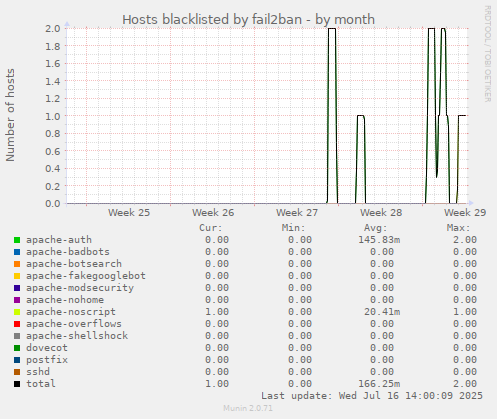Click the 'Number of hosts' axis label
The height and width of the screenshot is (419, 497).
pyautogui.click(x=10, y=115)
